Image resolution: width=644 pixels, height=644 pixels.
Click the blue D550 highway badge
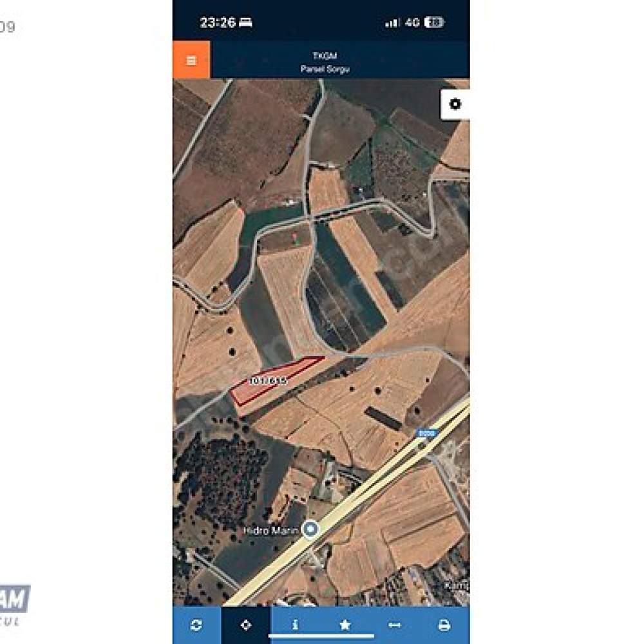pyautogui.click(x=427, y=433)
